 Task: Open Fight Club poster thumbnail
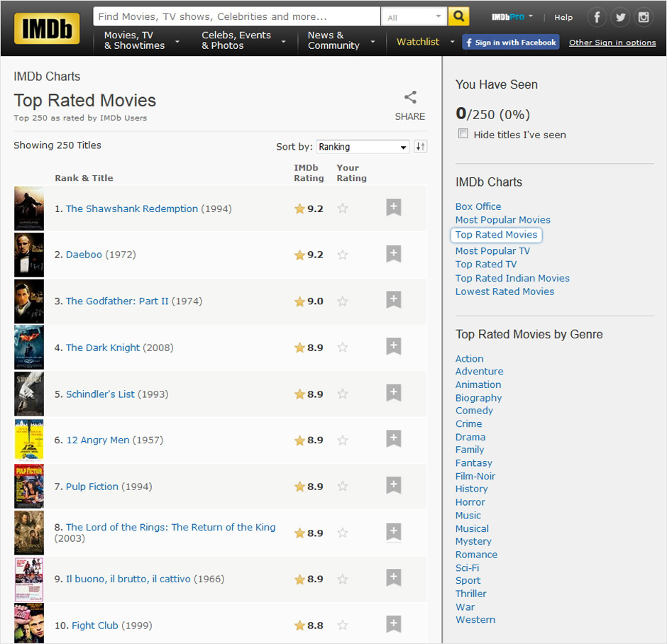29,623
